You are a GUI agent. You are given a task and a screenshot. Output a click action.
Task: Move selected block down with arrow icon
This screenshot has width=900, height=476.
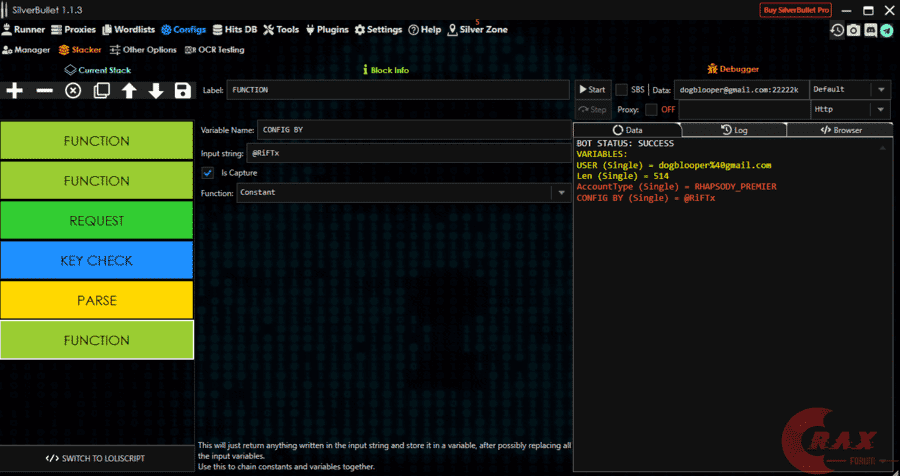coord(156,91)
